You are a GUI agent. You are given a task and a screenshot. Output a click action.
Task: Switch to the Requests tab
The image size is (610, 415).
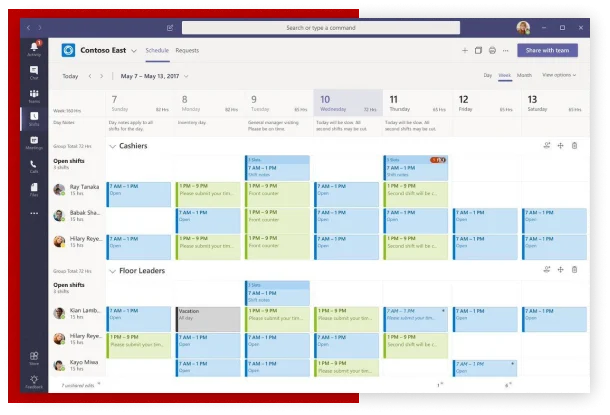[x=187, y=50]
